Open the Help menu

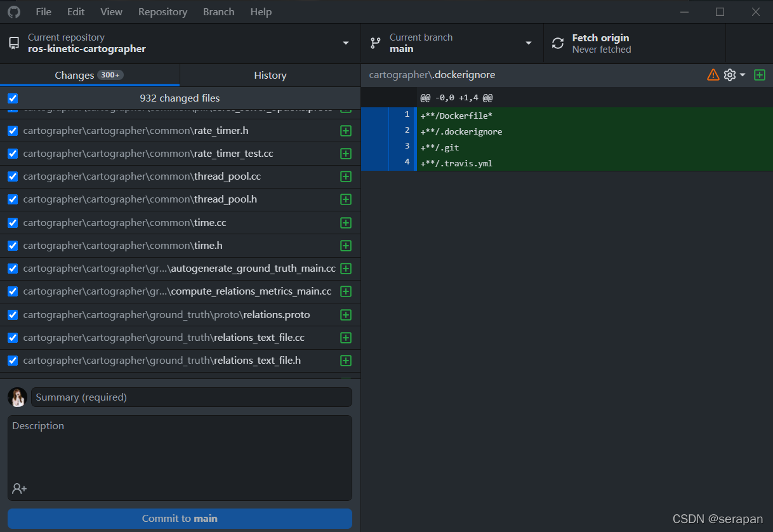tap(261, 11)
